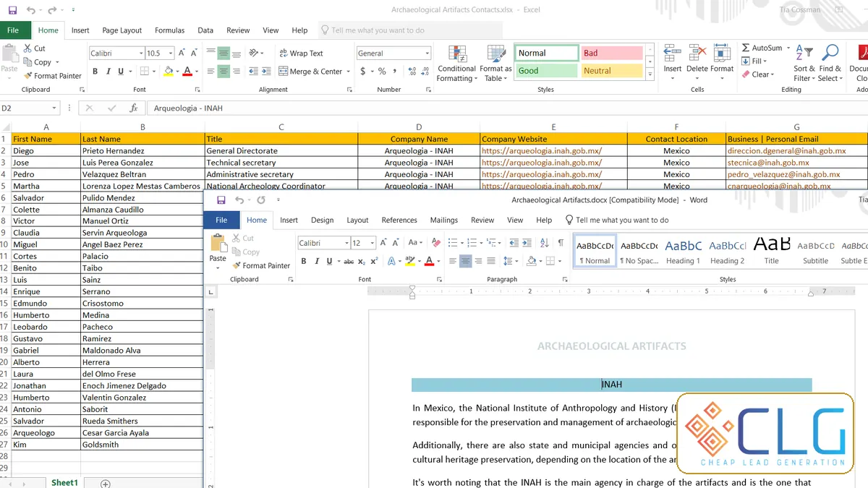
Task: Open Format as Table gallery
Action: pos(498,63)
